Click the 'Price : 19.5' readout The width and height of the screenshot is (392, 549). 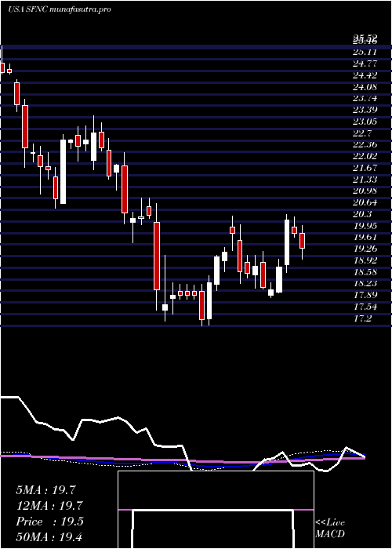(x=49, y=522)
